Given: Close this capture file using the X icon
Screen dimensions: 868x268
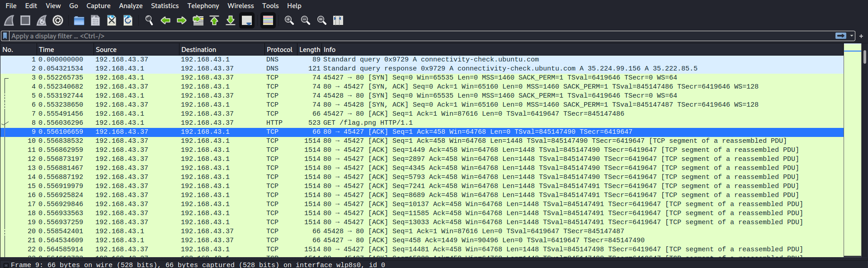Looking at the screenshot, I should point(112,20).
